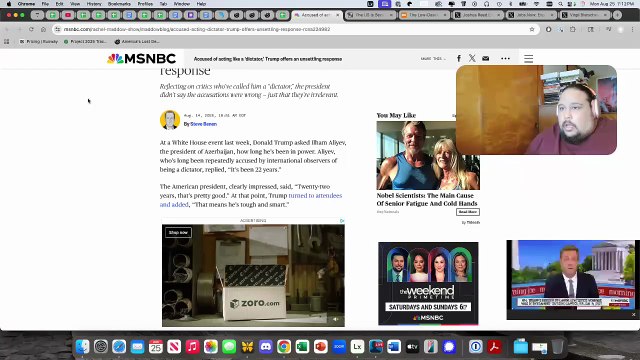
Task: Open Word from the dock
Action: [x=394, y=347]
